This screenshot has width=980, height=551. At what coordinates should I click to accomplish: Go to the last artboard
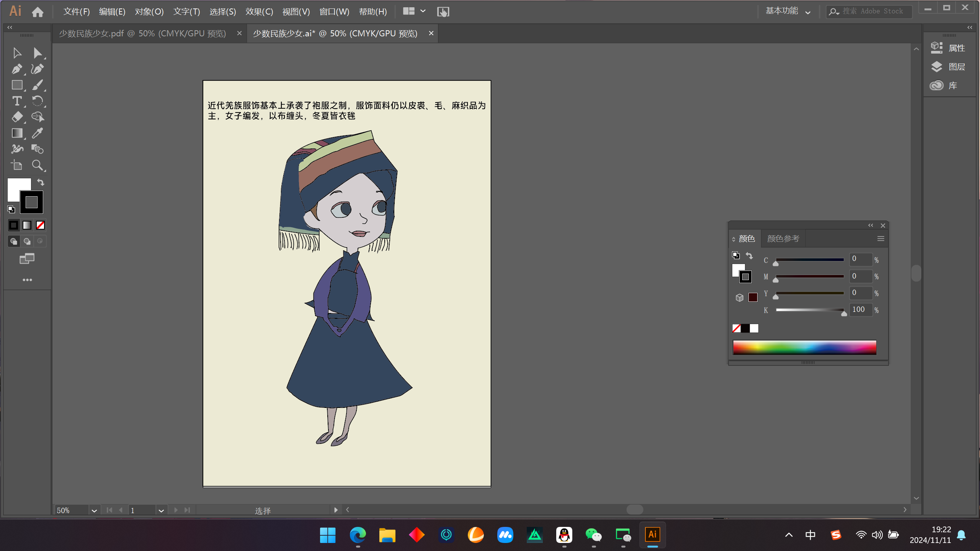tap(187, 510)
